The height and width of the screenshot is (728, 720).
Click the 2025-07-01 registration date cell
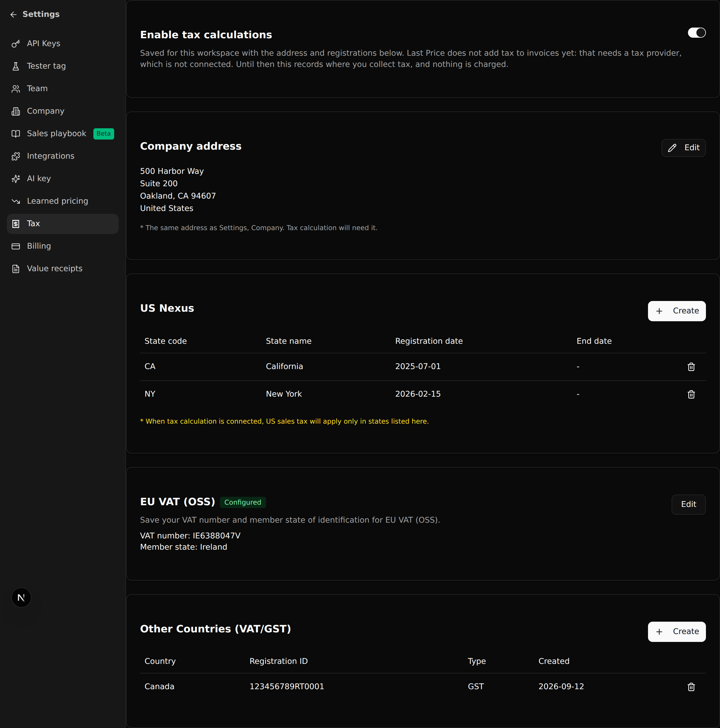[418, 366]
